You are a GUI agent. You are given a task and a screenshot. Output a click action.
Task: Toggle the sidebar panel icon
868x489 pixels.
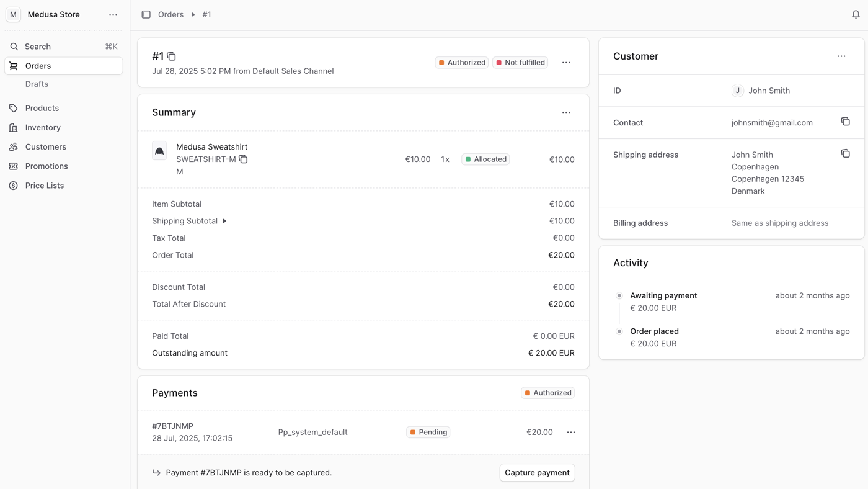click(146, 14)
